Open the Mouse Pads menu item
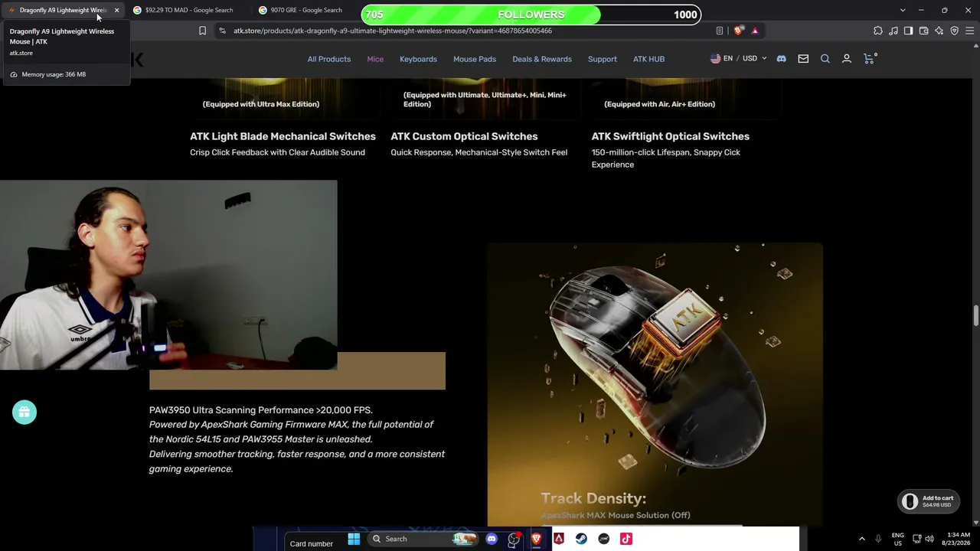The width and height of the screenshot is (980, 551). tap(475, 59)
